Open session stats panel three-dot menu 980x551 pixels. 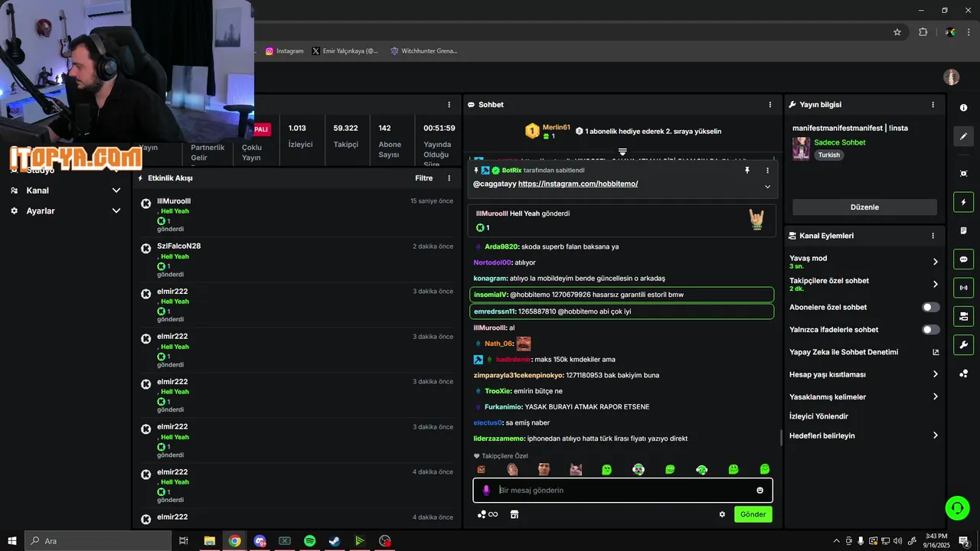pos(449,105)
